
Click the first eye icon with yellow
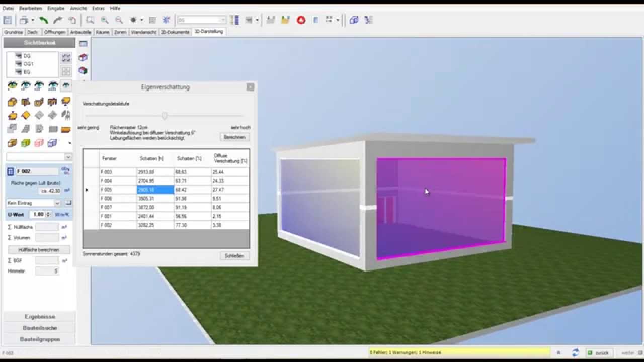click(x=13, y=86)
